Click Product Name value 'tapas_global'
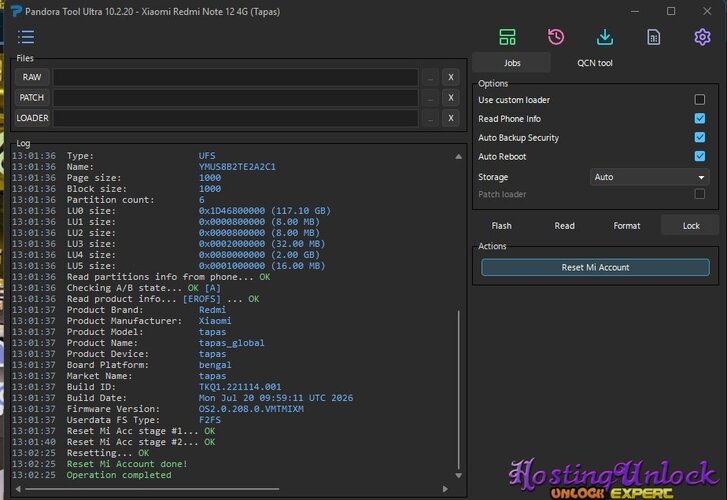727x500 pixels. pos(231,343)
